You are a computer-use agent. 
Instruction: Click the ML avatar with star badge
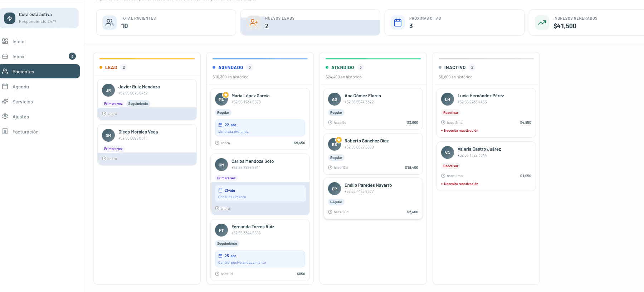point(221,99)
